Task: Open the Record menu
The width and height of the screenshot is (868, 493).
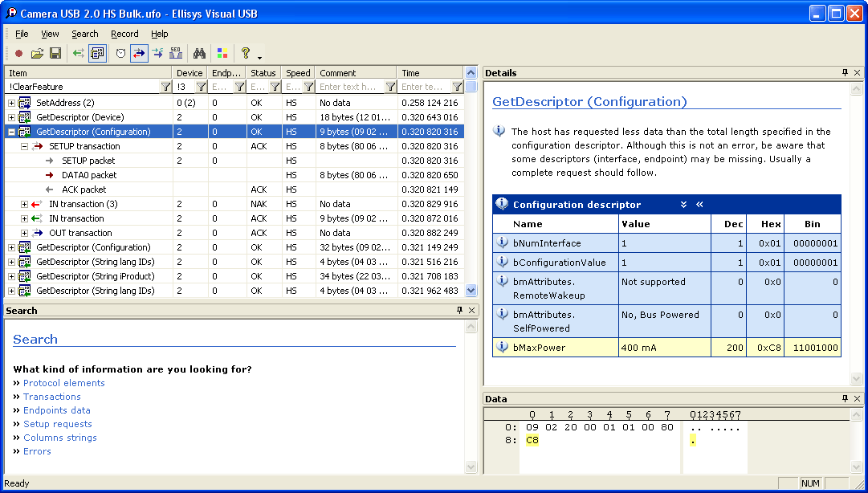Action: coord(124,34)
